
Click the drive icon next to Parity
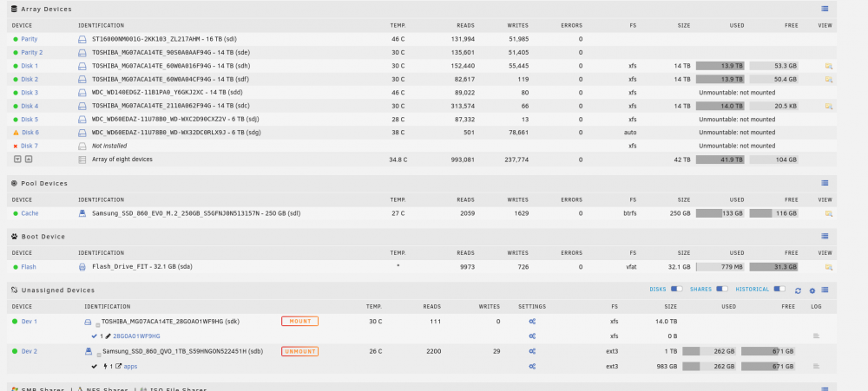click(x=82, y=39)
